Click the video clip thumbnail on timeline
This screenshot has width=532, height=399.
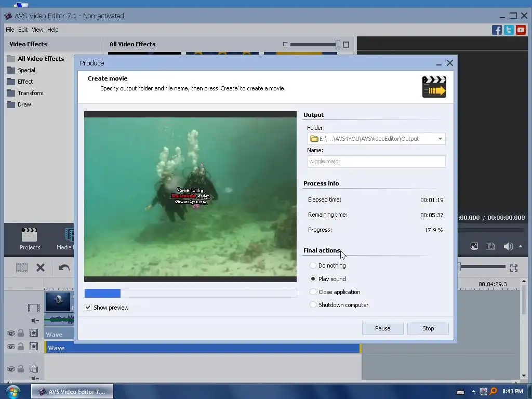tap(58, 302)
